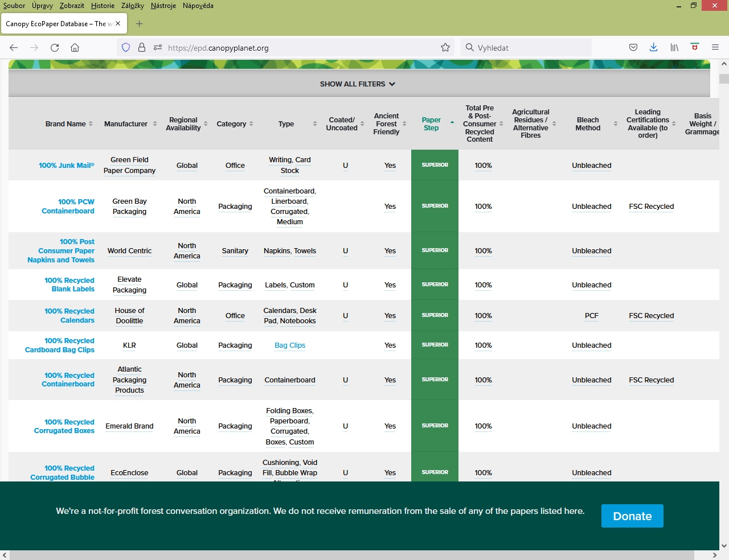This screenshot has width=729, height=560.
Task: Open the Úpravy menu
Action: 42,6
